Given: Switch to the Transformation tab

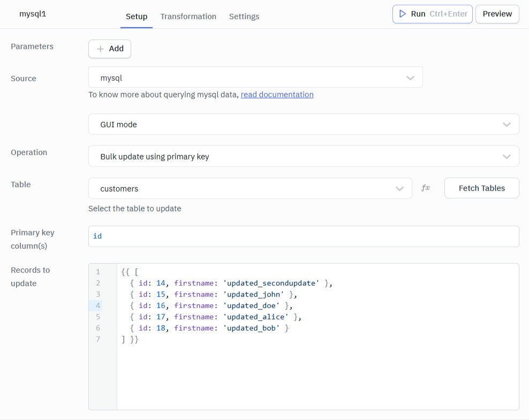Looking at the screenshot, I should tap(188, 17).
